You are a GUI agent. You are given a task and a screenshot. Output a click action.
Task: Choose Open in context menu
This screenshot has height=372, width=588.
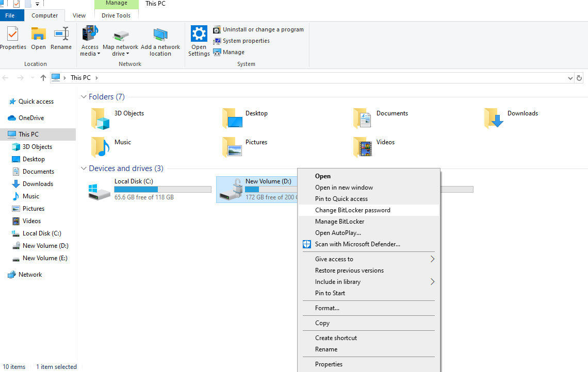[369, 176]
